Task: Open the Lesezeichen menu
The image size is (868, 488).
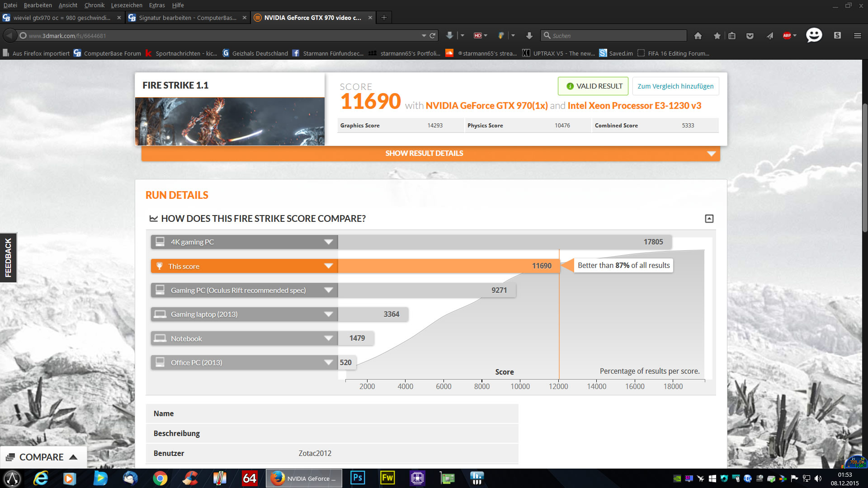Action: click(126, 5)
